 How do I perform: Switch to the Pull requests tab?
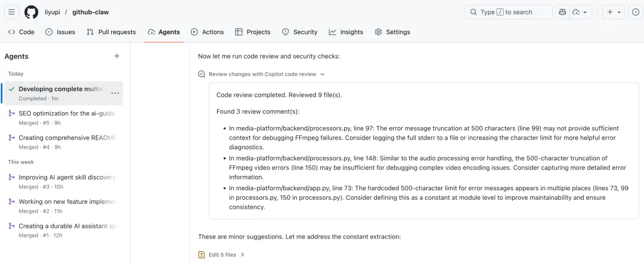(111, 32)
